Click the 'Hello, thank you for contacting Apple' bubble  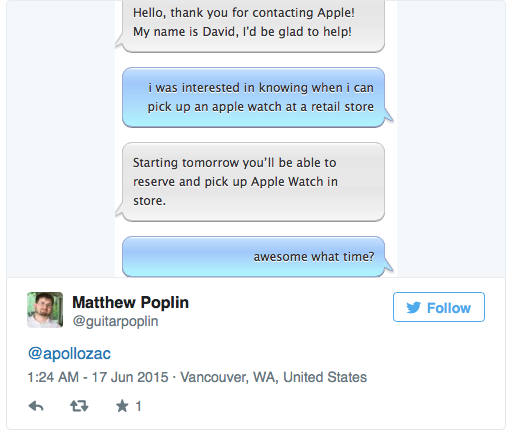click(252, 25)
